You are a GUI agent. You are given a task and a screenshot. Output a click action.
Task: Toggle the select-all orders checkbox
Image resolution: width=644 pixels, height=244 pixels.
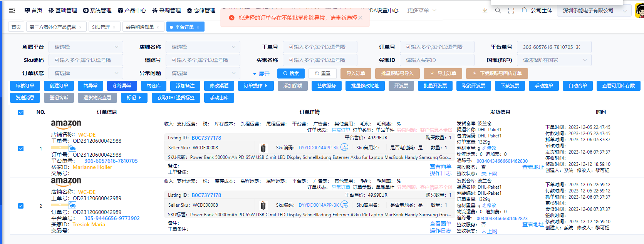(21, 112)
